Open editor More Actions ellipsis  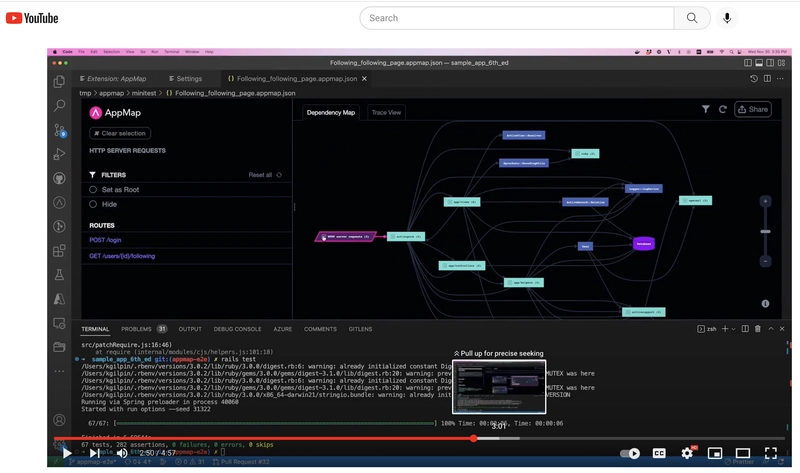pos(780,79)
